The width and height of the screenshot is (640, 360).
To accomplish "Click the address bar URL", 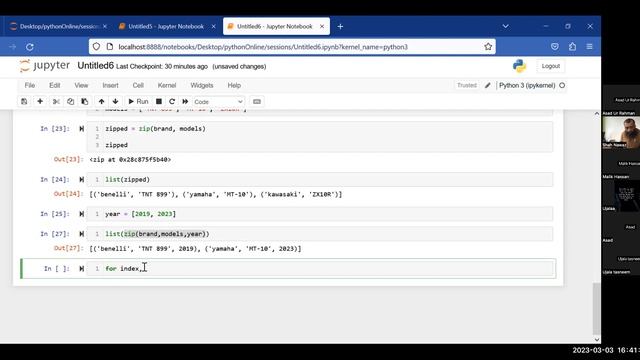I will [263, 47].
